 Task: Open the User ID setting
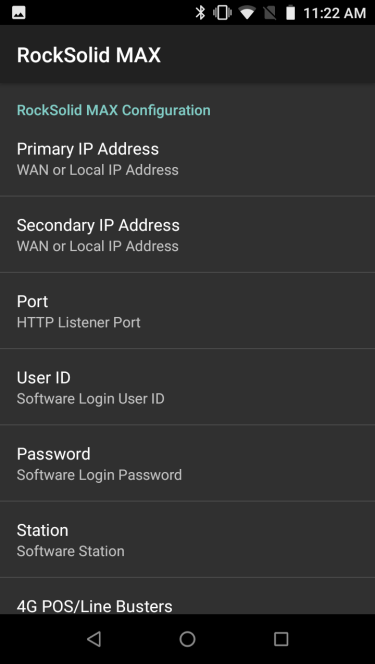188,387
